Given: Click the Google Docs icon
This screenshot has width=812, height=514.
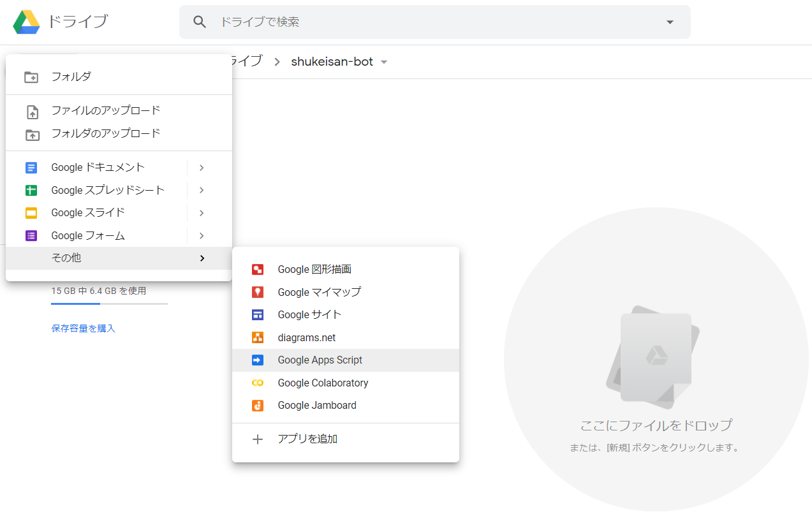Looking at the screenshot, I should pyautogui.click(x=31, y=168).
